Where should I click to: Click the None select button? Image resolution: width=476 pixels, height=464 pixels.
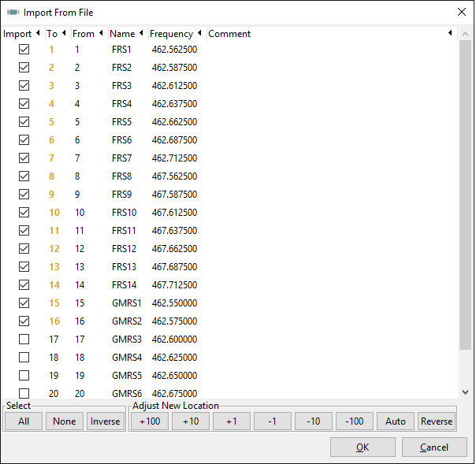[65, 421]
